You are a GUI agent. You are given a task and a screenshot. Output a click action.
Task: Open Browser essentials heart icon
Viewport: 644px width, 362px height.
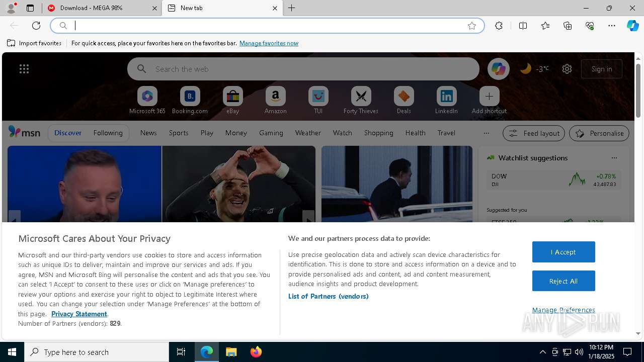click(x=590, y=26)
